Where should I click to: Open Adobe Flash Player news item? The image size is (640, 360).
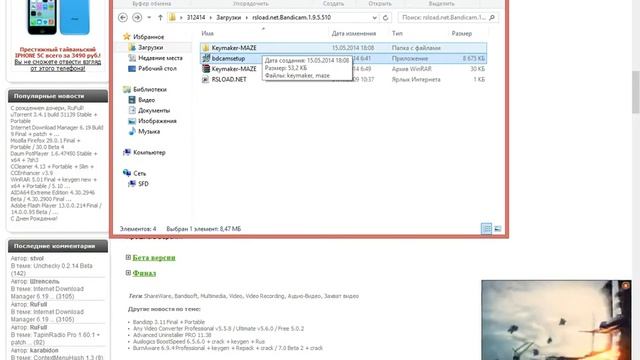(x=56, y=209)
